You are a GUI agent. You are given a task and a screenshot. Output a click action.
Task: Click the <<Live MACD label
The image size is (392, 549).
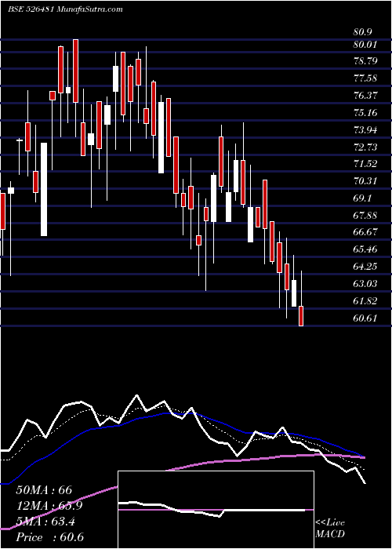[x=330, y=528]
